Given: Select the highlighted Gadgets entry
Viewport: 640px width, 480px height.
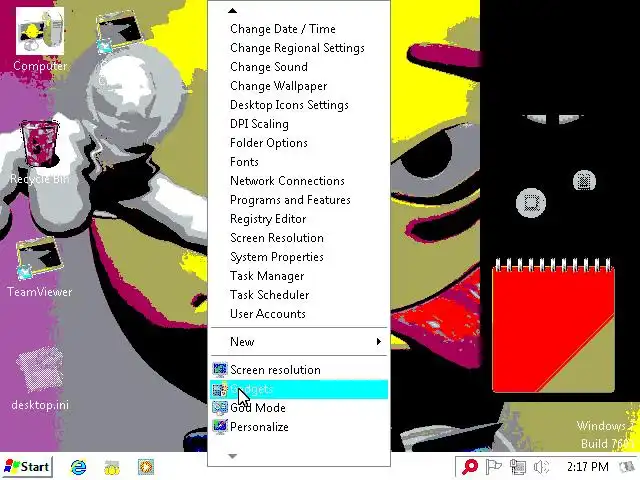Looking at the screenshot, I should pyautogui.click(x=299, y=389).
